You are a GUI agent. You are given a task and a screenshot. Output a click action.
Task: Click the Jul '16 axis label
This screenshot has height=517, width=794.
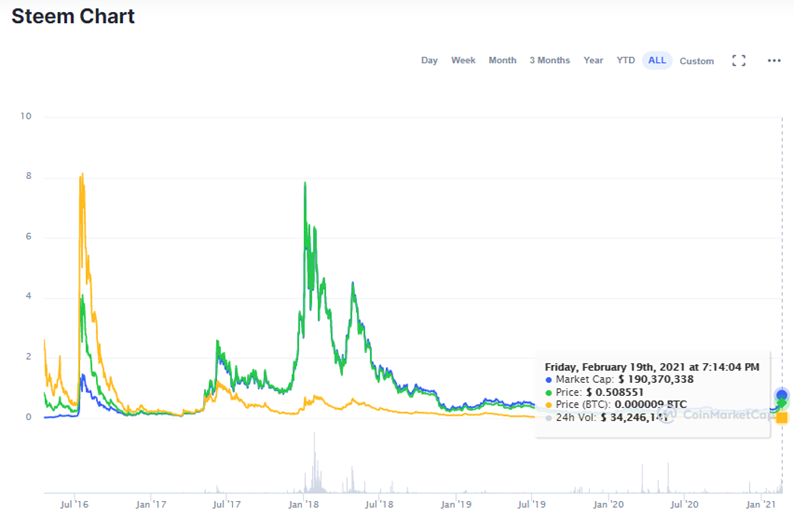tap(74, 504)
